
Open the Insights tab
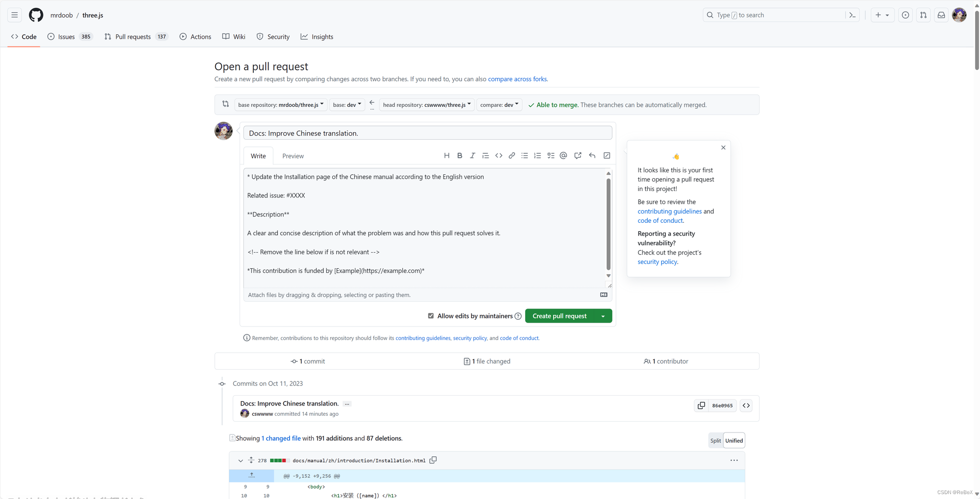click(x=317, y=37)
